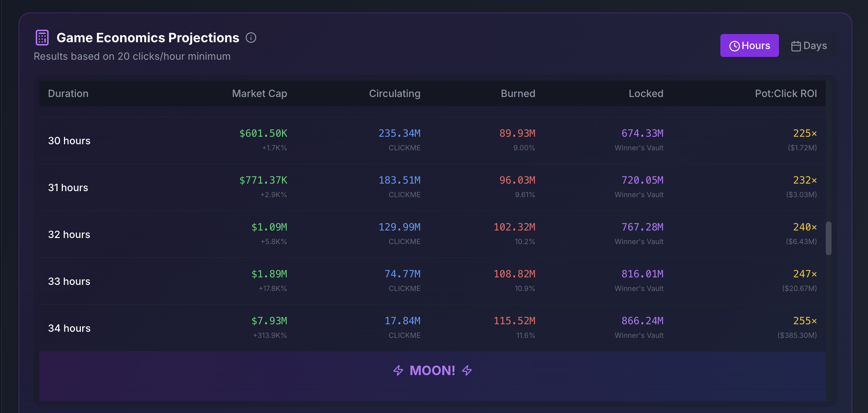Switch to the Hours view
The width and height of the screenshot is (868, 413).
click(749, 45)
